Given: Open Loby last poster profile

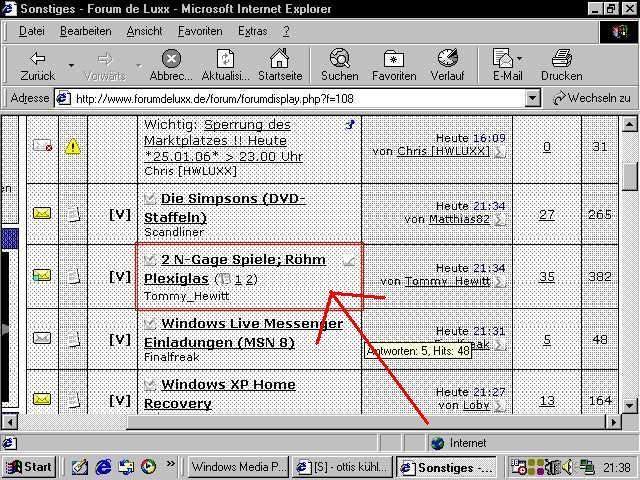Looking at the screenshot, I should [476, 405].
